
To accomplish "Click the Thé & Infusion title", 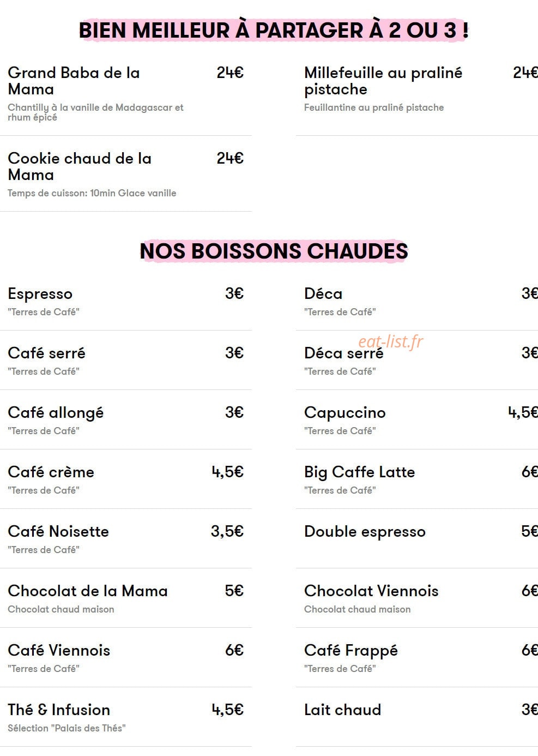I will (x=59, y=710).
